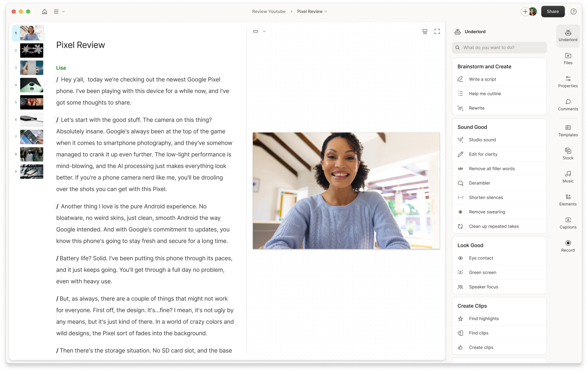The image size is (588, 372).
Task: Click the Record icon in the sidebar
Action: coord(568,243)
